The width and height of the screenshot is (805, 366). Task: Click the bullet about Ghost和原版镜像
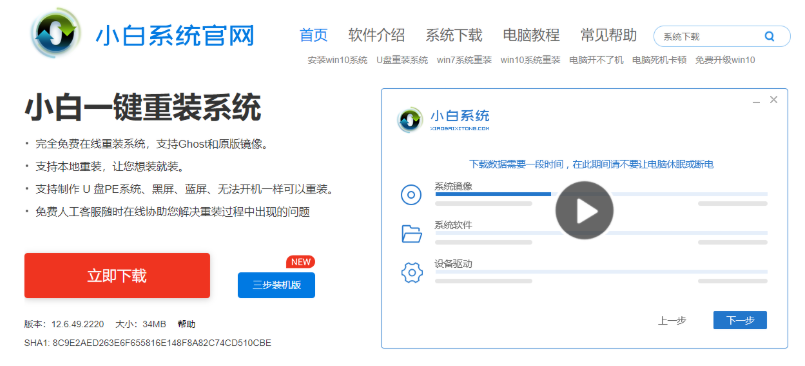(151, 144)
